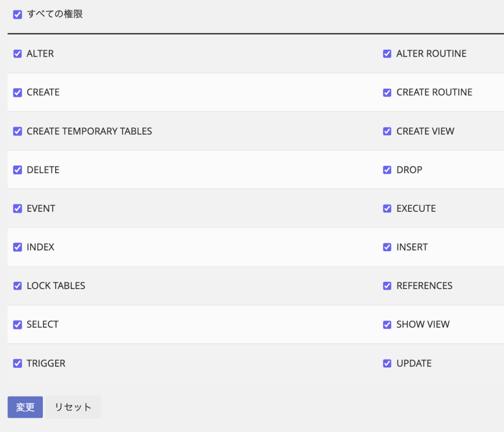Toggle the ALTER ROUTINE checkbox
Screen dimensions: 504x432
click(x=387, y=54)
